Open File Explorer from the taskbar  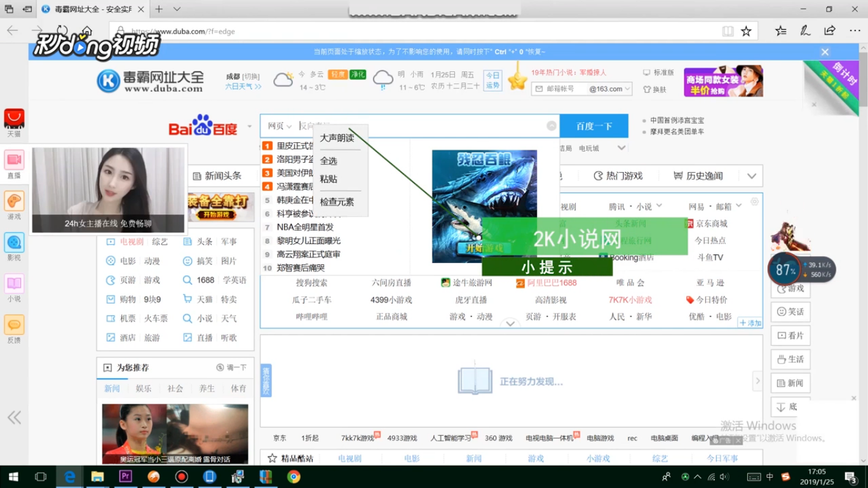coord(97,477)
